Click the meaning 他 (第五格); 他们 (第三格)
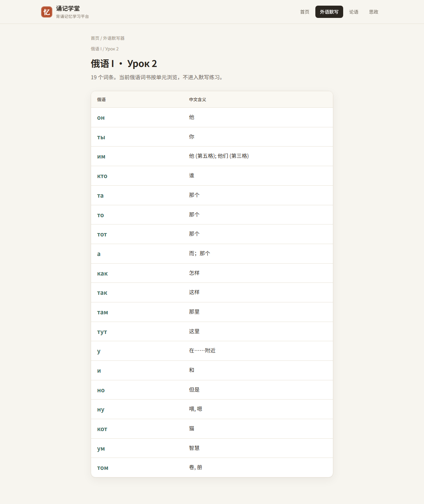 click(x=219, y=156)
